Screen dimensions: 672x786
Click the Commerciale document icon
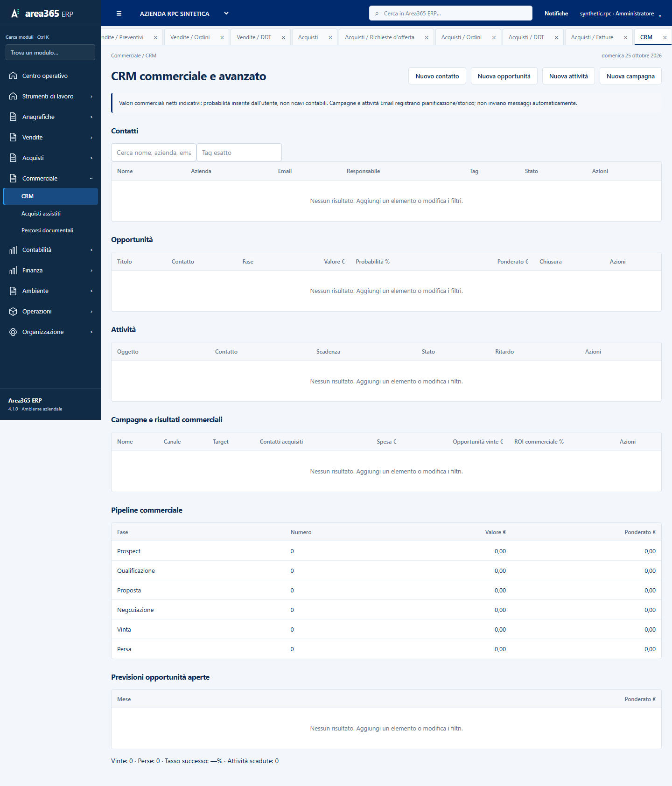[x=13, y=178]
